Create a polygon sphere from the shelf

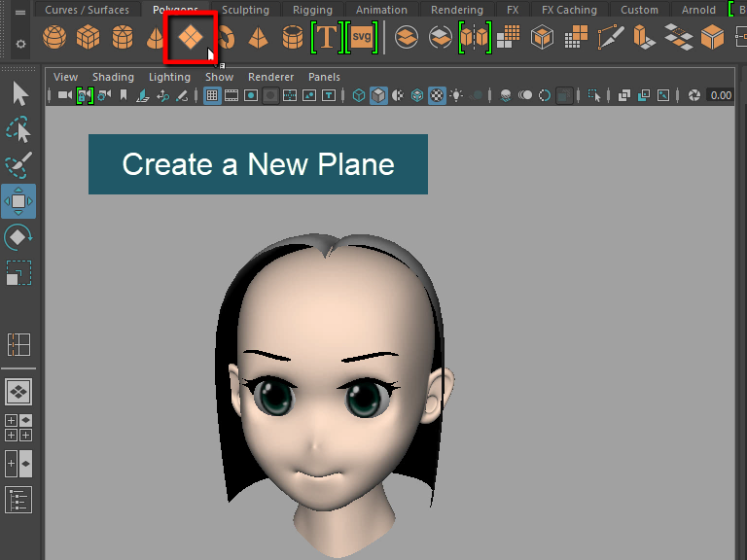tap(56, 38)
